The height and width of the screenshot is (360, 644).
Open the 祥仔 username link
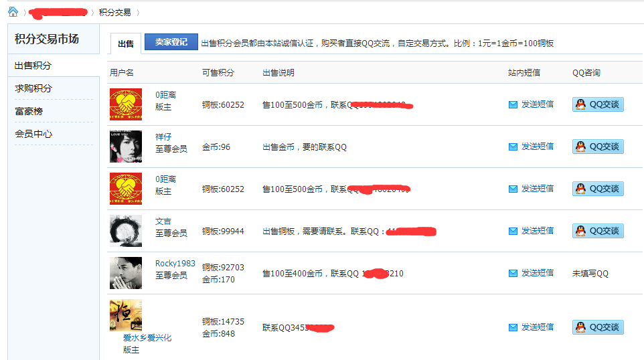point(163,137)
